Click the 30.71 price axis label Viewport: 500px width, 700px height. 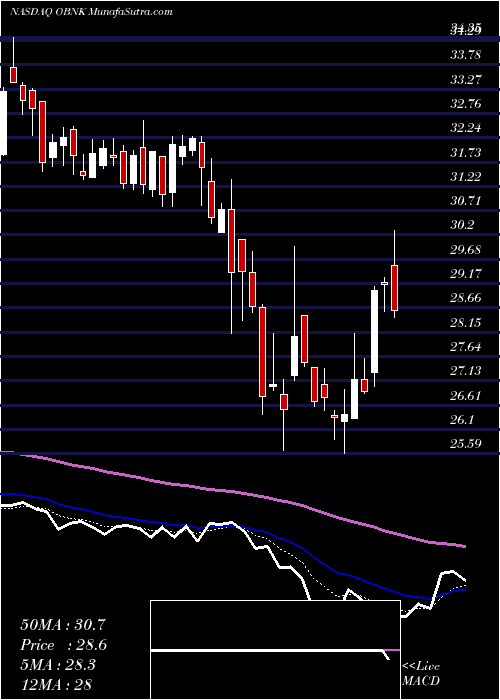coord(466,201)
